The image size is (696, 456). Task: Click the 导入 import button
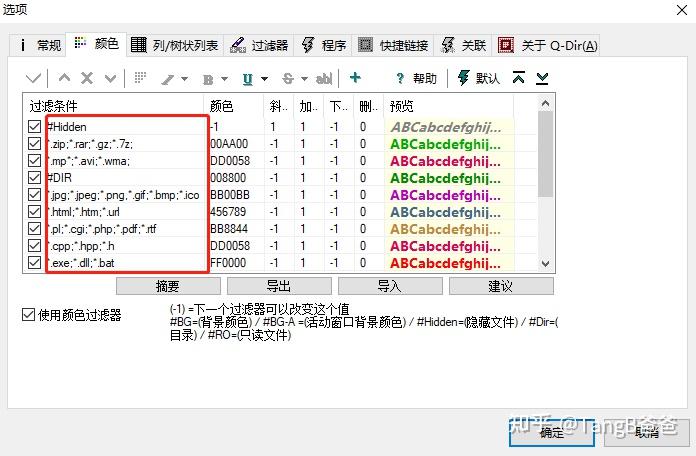point(390,286)
